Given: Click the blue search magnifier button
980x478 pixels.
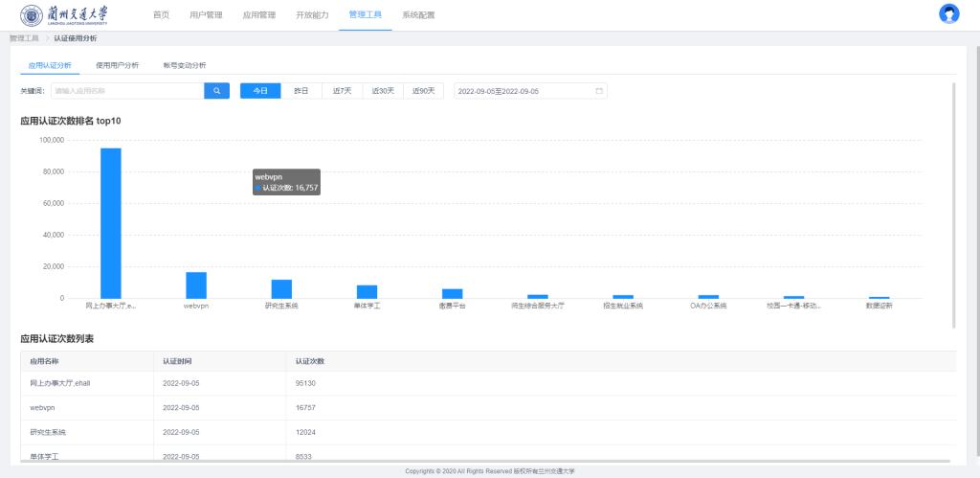Looking at the screenshot, I should coord(217,91).
